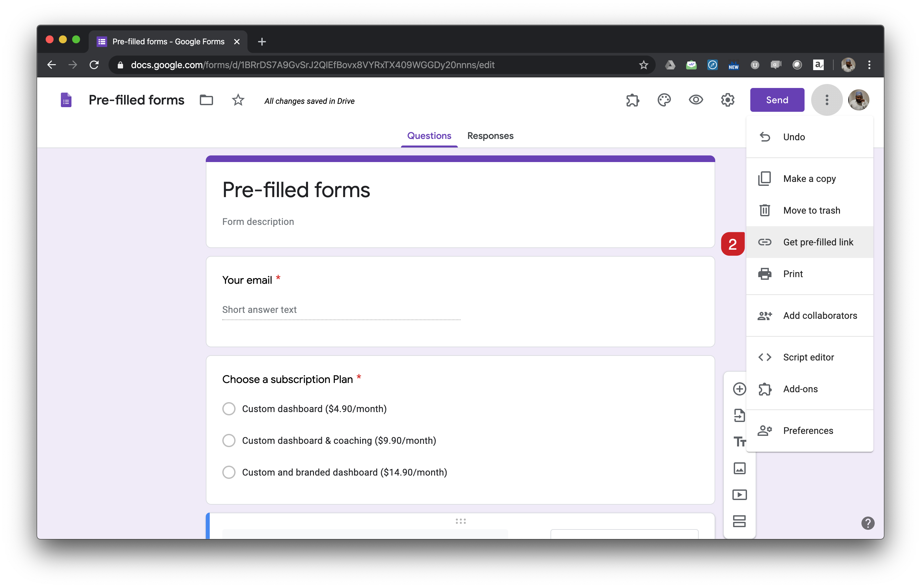Open the form settings gear icon
Viewport: 921px width, 588px height.
(x=727, y=100)
